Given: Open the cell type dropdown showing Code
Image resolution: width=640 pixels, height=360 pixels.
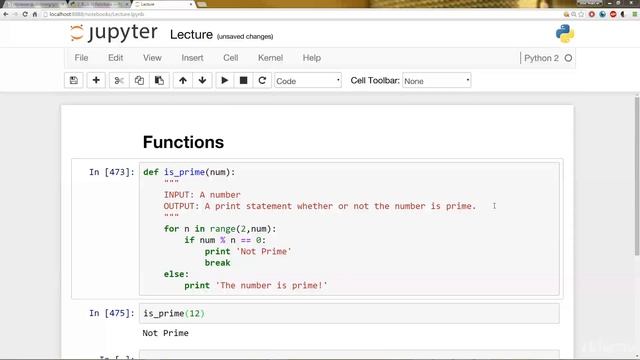Looking at the screenshot, I should point(308,81).
